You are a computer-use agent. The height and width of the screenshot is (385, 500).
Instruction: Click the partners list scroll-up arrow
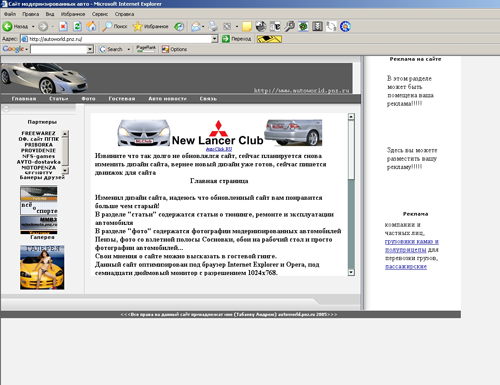65,133
